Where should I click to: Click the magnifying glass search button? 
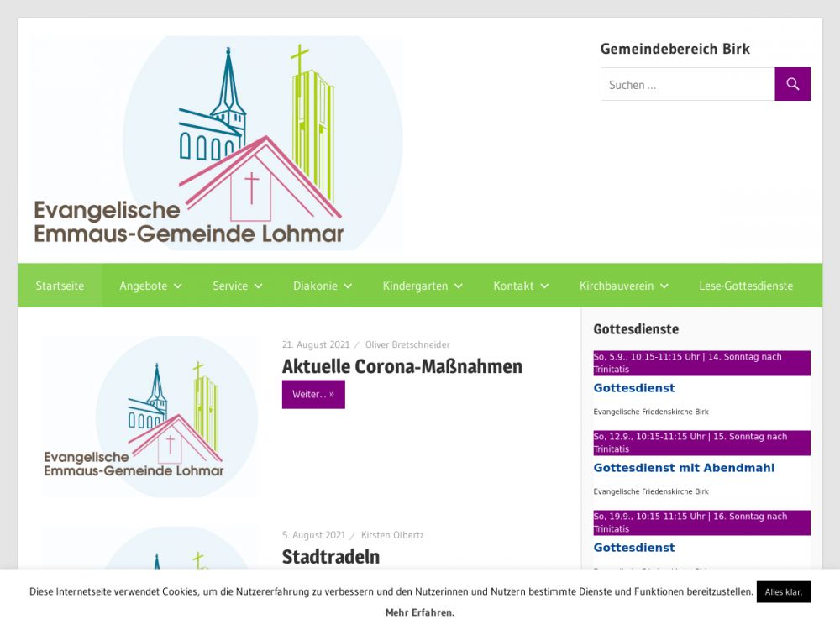tap(792, 84)
